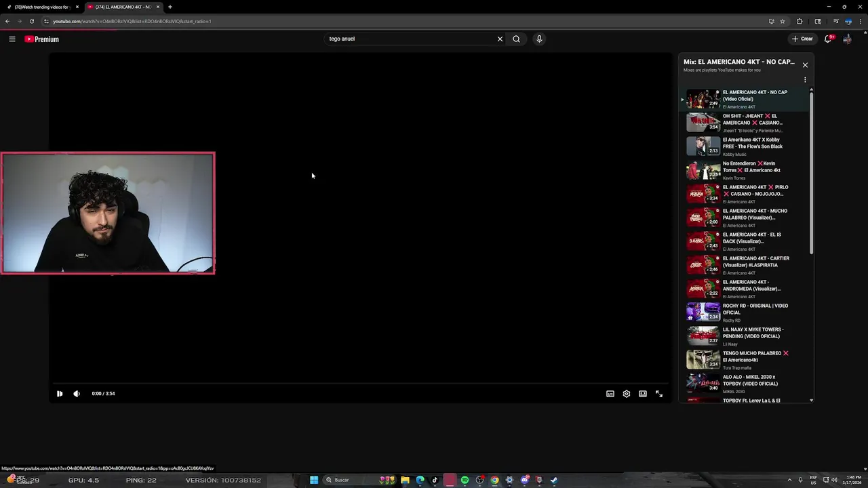View site information icon in address bar

46,21
